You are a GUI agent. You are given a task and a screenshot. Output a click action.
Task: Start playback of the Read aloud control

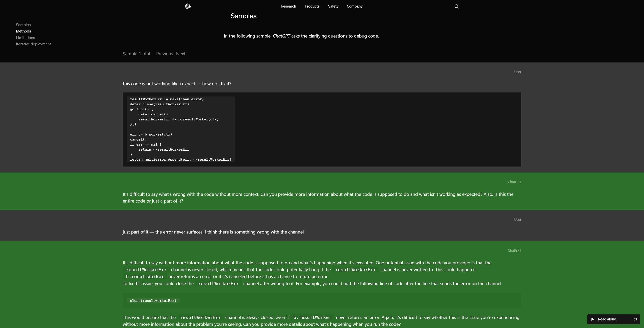point(593,319)
